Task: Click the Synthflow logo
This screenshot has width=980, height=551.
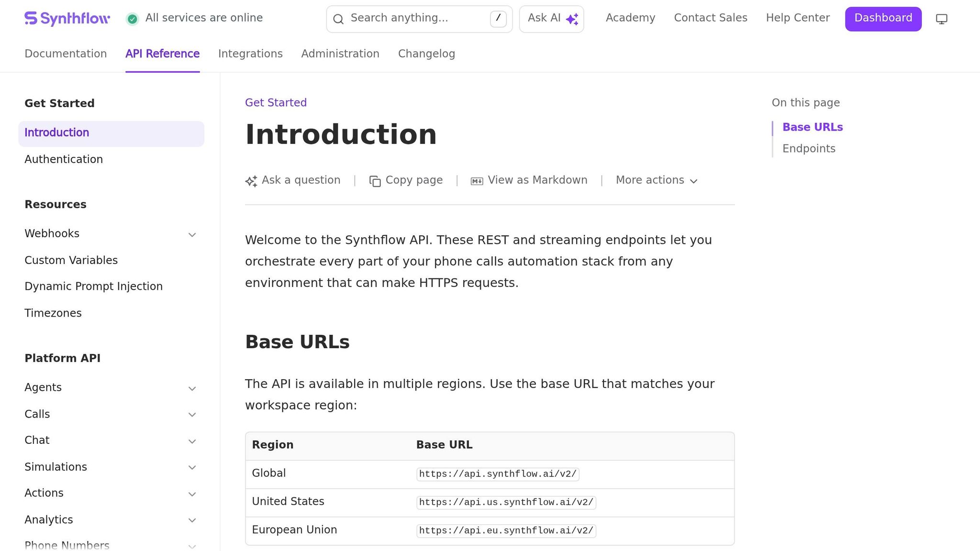Action: (67, 19)
